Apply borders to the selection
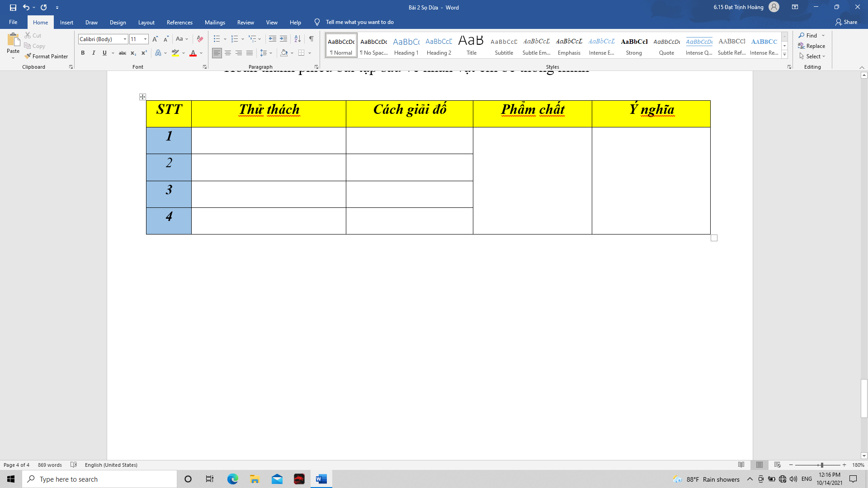The image size is (868, 488). [x=302, y=53]
